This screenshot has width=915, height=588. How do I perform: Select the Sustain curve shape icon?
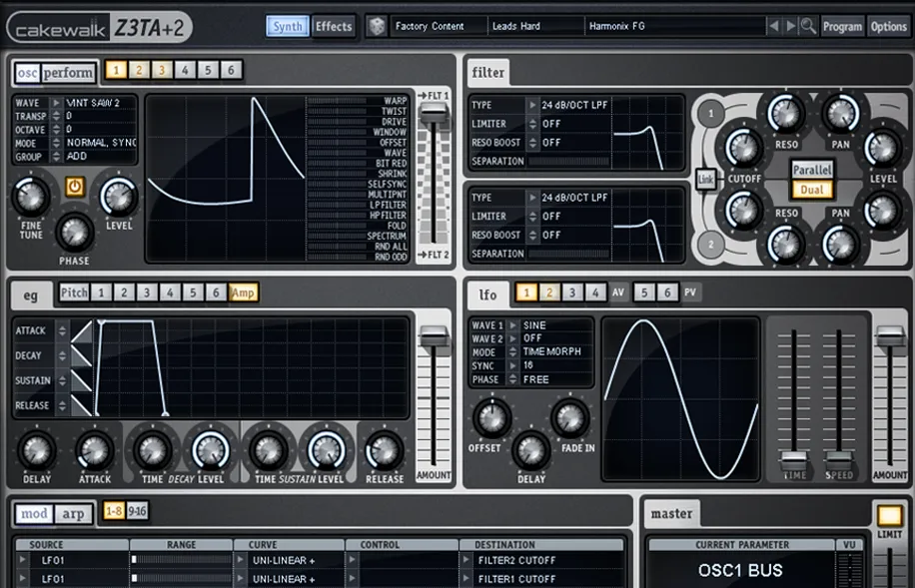(x=82, y=380)
